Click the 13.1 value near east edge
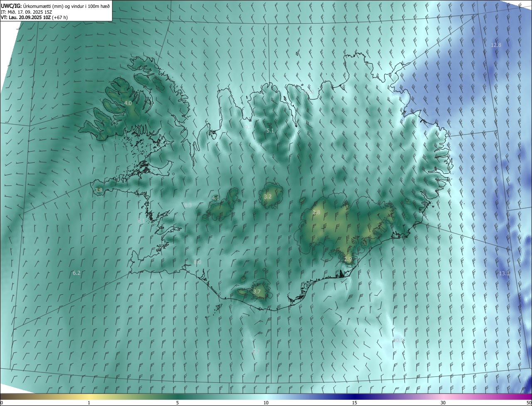Screen dimensions: 532x406 (x=504, y=273)
